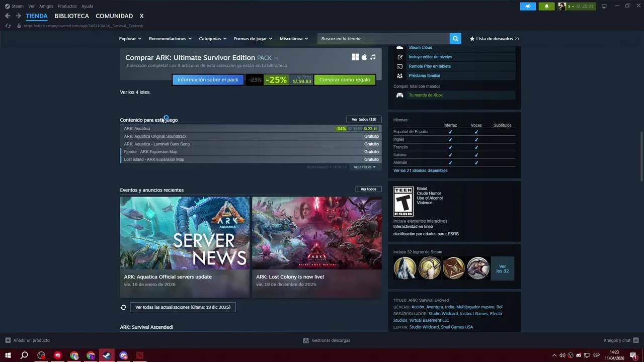
Task: Open the Amigos menu
Action: 46,6
